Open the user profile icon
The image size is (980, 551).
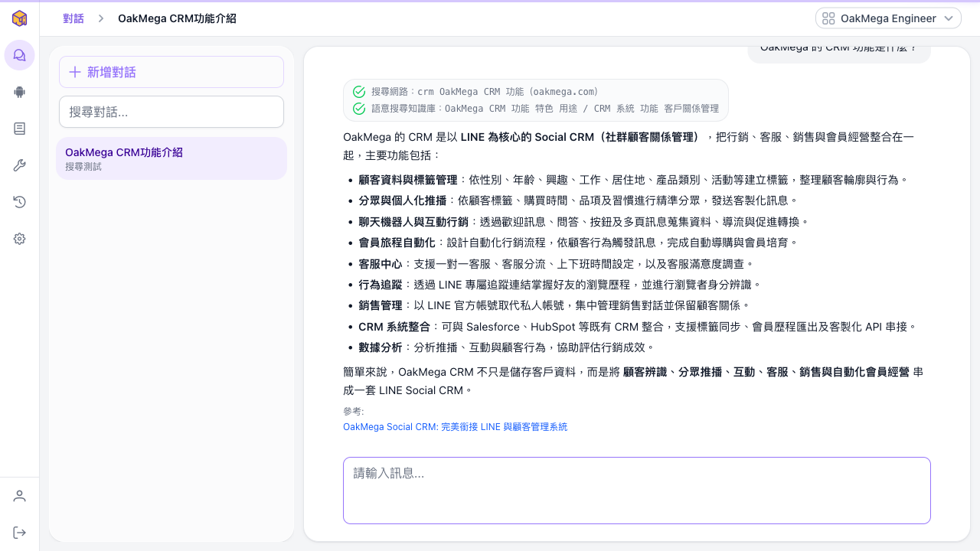tap(20, 496)
